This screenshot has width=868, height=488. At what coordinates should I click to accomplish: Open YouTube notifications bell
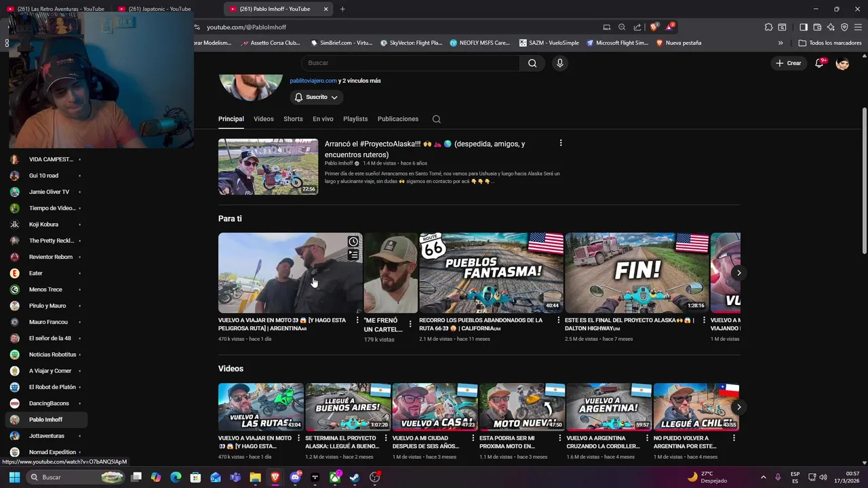820,63
